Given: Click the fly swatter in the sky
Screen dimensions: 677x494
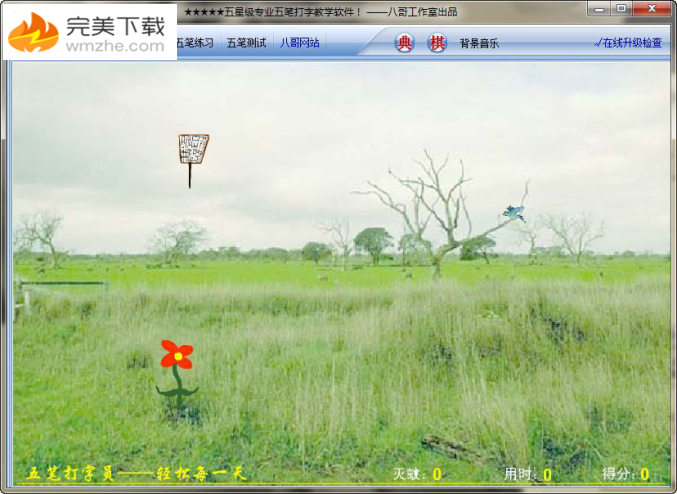Looking at the screenshot, I should 193,160.
